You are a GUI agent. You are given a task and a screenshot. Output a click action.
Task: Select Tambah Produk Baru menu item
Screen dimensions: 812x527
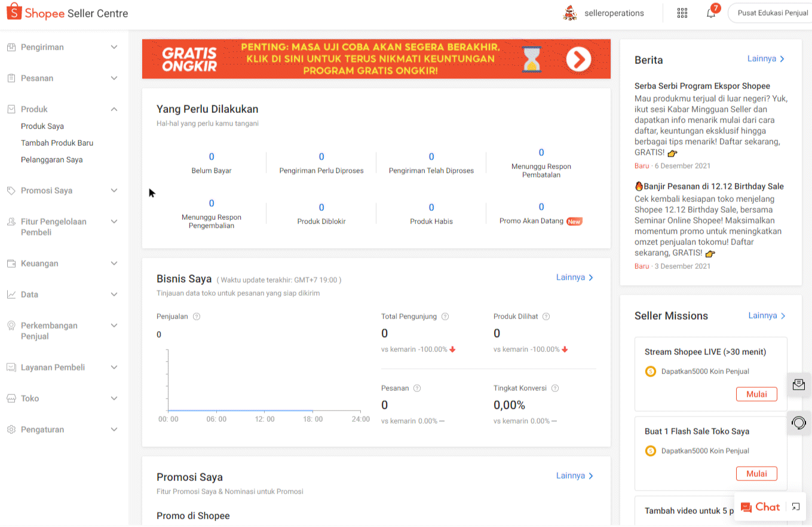57,143
